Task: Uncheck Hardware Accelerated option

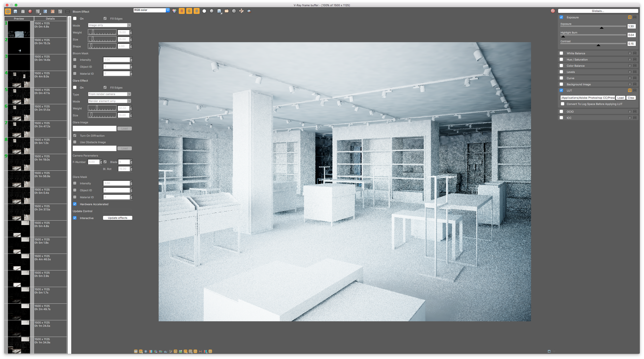Action: (x=75, y=204)
